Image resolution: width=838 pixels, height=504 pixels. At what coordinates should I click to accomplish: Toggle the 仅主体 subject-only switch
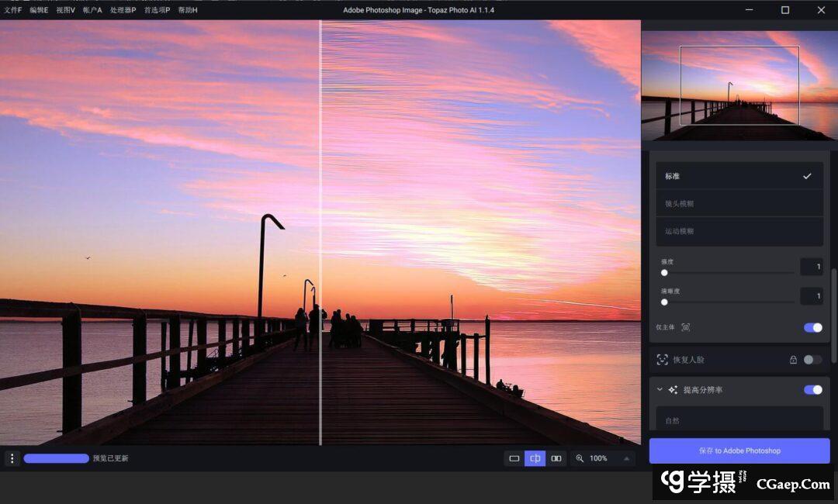point(812,327)
